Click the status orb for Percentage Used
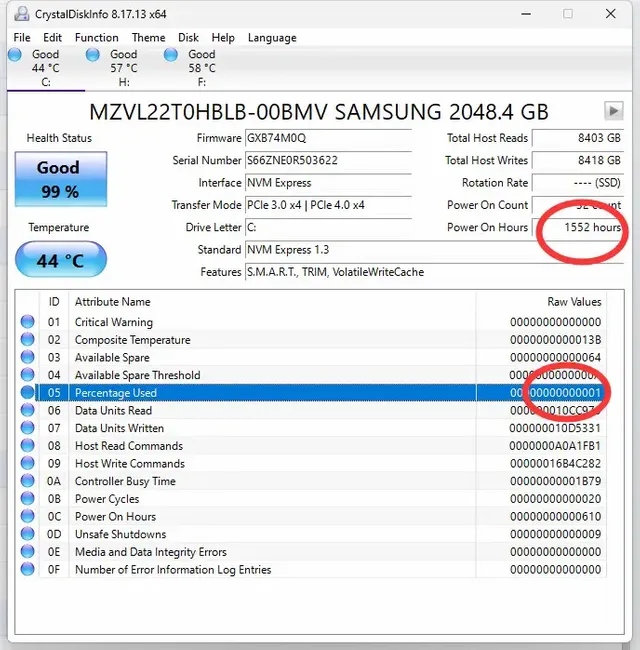640x650 pixels. pos(27,393)
